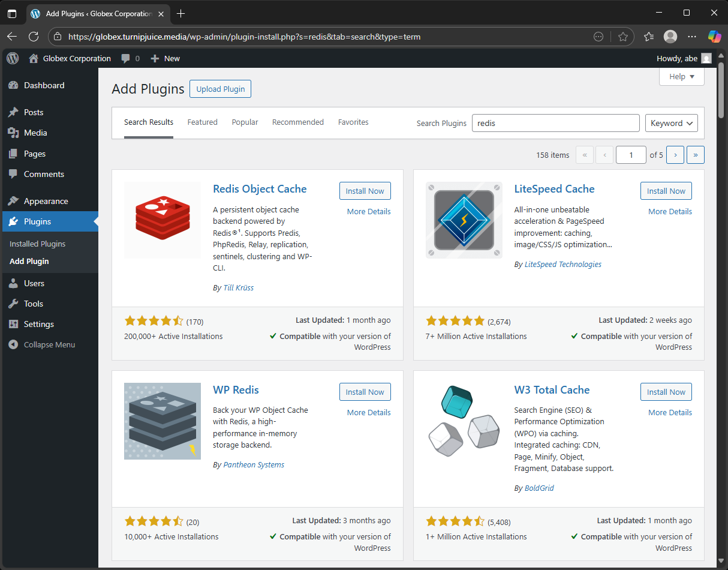Bookmark page with the star icon

pos(623,37)
